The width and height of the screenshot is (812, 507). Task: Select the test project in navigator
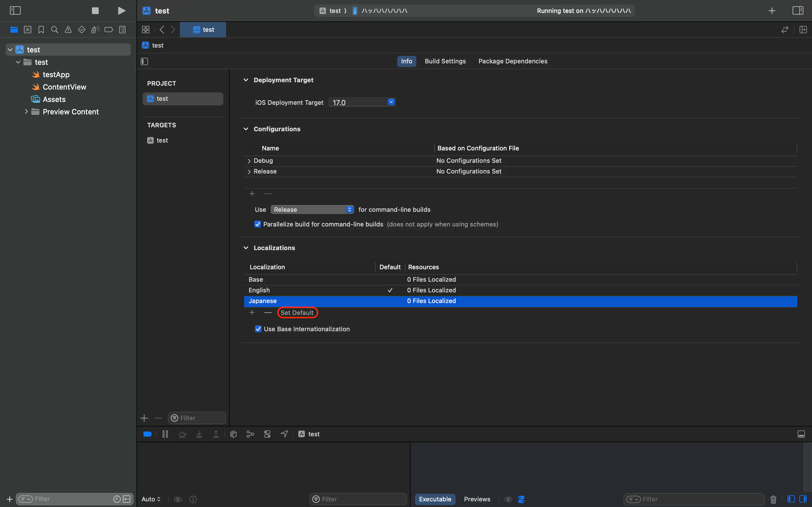pyautogui.click(x=33, y=49)
